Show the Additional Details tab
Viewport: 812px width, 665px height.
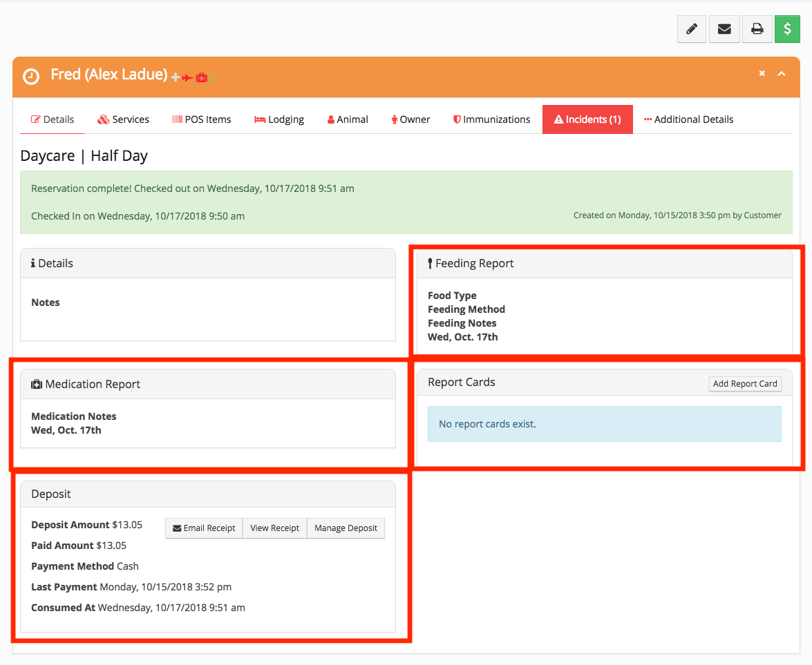coord(688,119)
